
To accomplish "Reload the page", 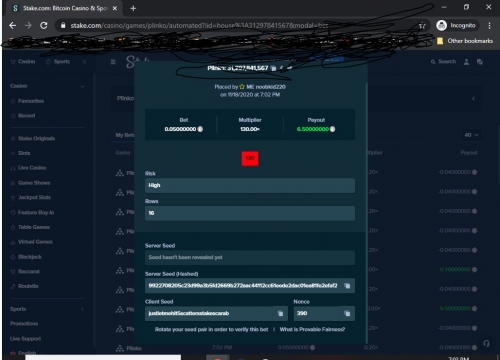I will 44,25.
